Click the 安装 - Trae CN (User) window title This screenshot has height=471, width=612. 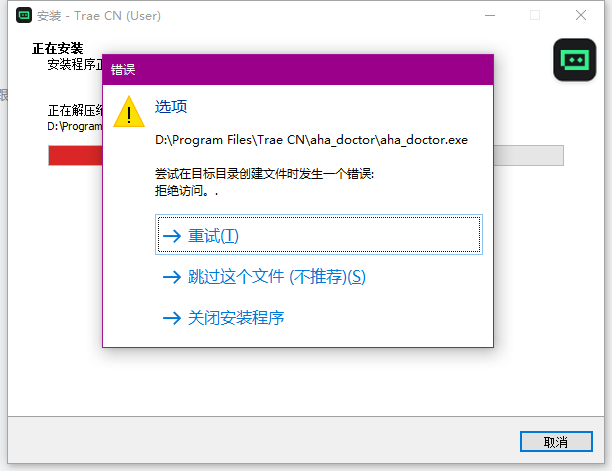(x=98, y=15)
